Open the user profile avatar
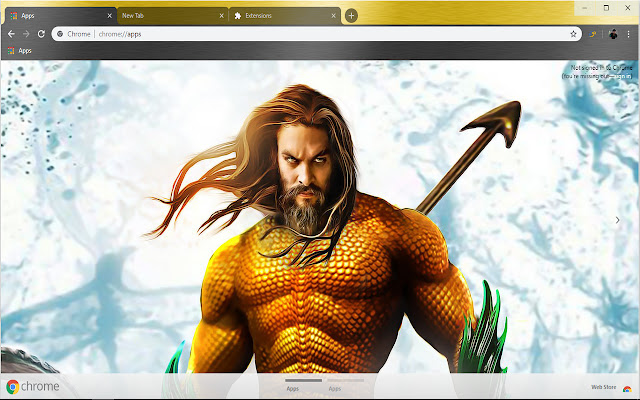 click(613, 34)
